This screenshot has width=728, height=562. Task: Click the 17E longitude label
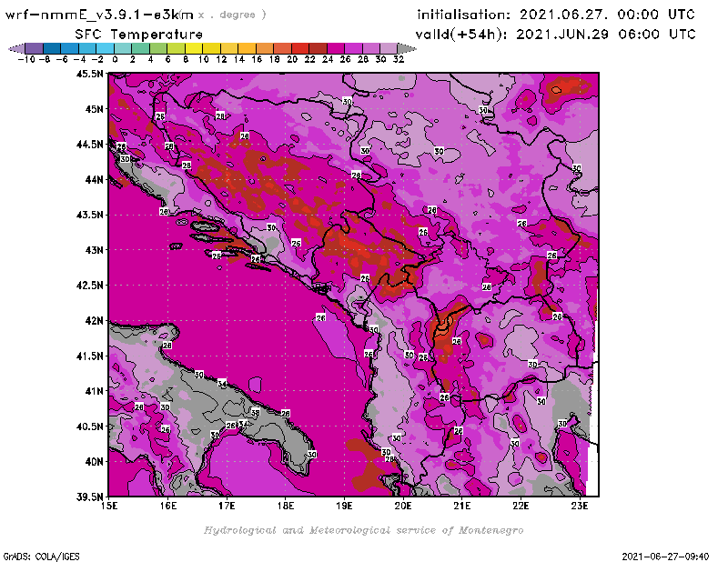[227, 506]
